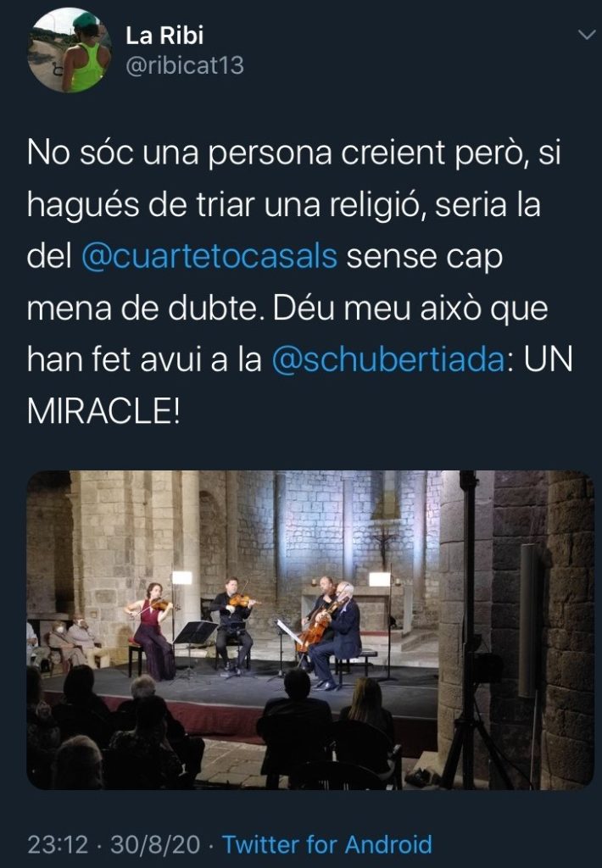This screenshot has height=868, width=602.
Task: Expand the tweet options chevron
Action: (586, 36)
